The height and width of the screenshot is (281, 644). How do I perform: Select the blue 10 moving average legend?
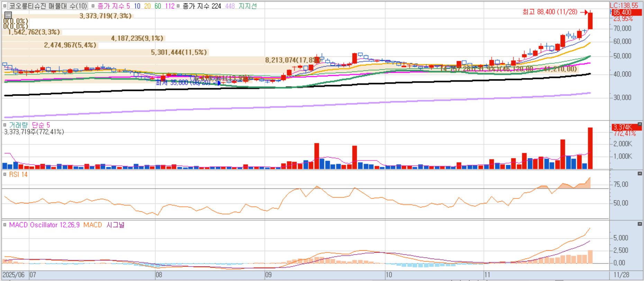click(137, 6)
